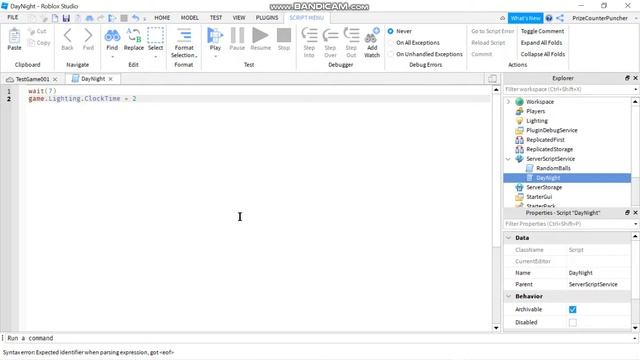
Task: Click Reload Script action
Action: click(x=488, y=42)
